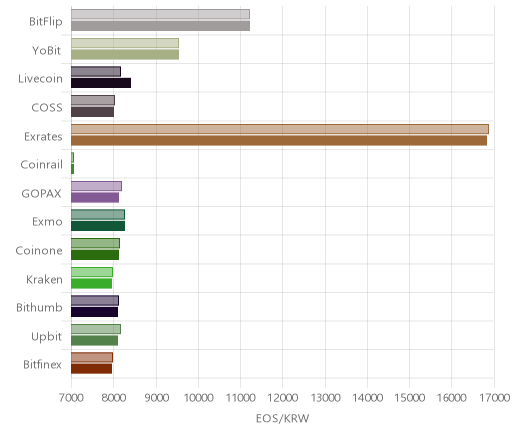Select the dark red Bitfinex bar
This screenshot has height=436, width=512.
click(91, 369)
